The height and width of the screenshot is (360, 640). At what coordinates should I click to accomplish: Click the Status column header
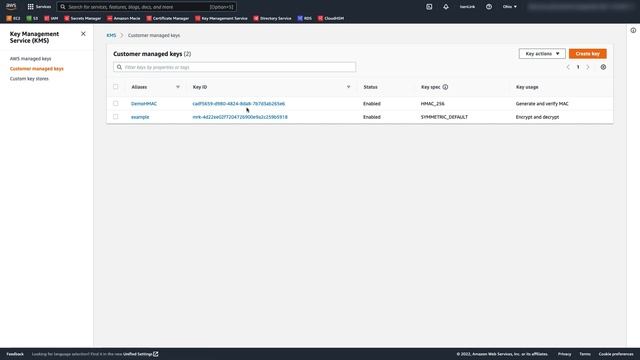coord(371,87)
